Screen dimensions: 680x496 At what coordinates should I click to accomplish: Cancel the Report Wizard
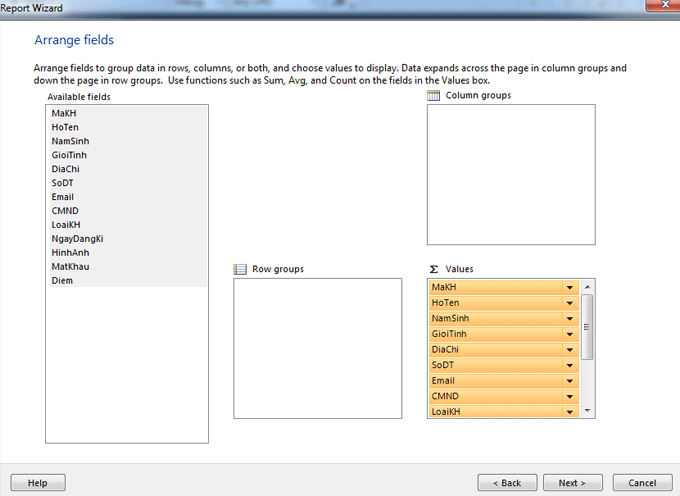(x=642, y=483)
